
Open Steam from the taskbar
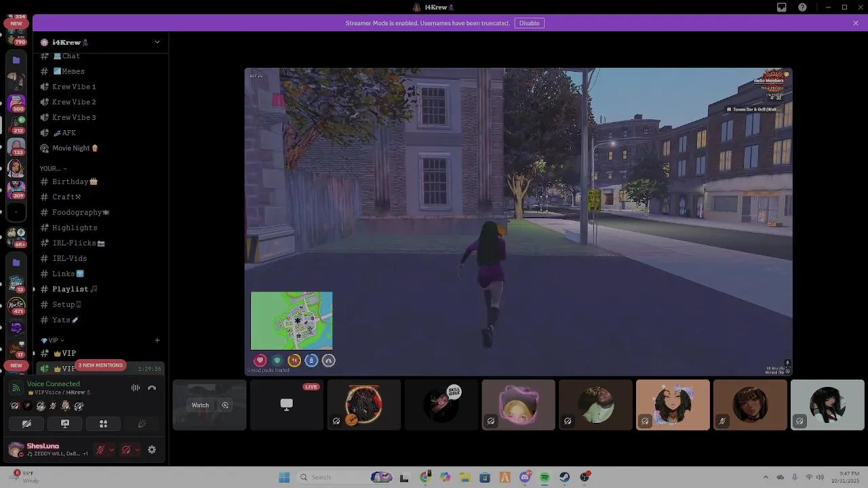565,477
